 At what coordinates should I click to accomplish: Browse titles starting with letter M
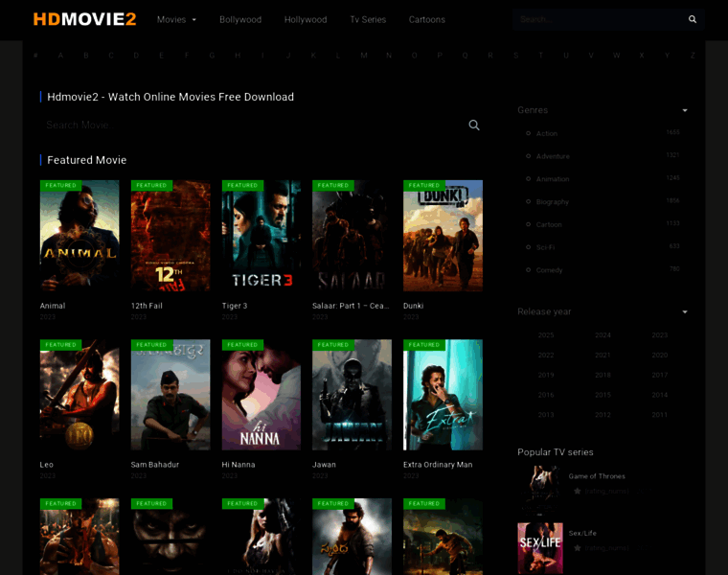click(364, 56)
